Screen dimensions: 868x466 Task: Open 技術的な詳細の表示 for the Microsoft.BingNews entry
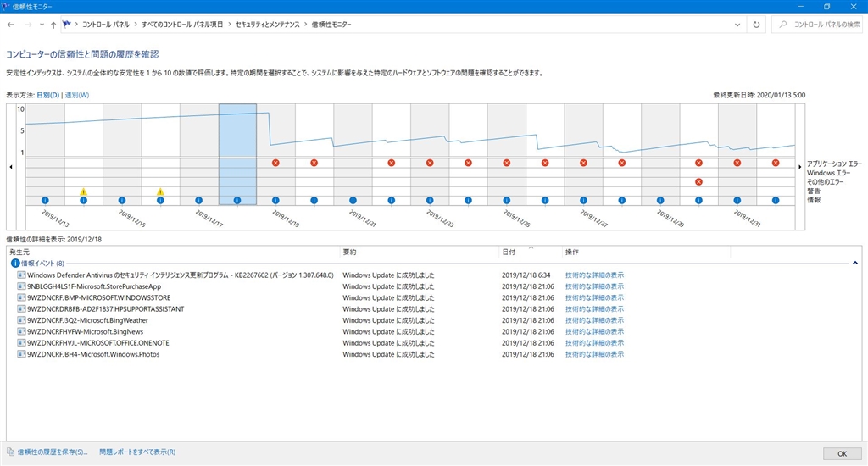pos(594,331)
